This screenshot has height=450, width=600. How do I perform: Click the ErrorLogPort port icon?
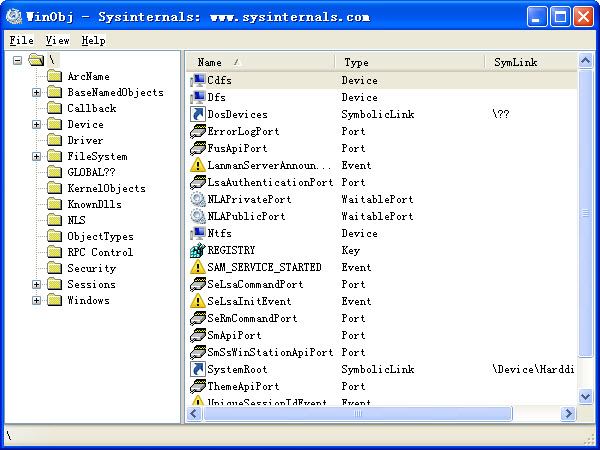tap(198, 131)
